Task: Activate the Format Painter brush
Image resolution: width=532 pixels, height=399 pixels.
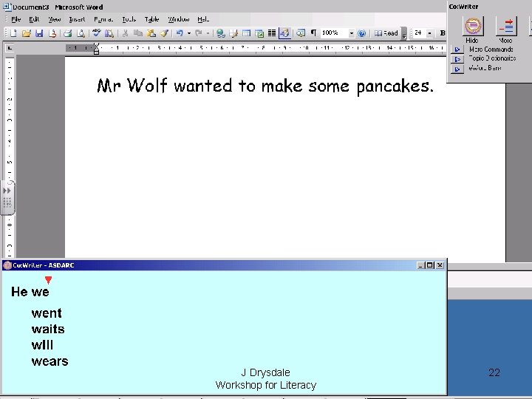Action: point(164,33)
